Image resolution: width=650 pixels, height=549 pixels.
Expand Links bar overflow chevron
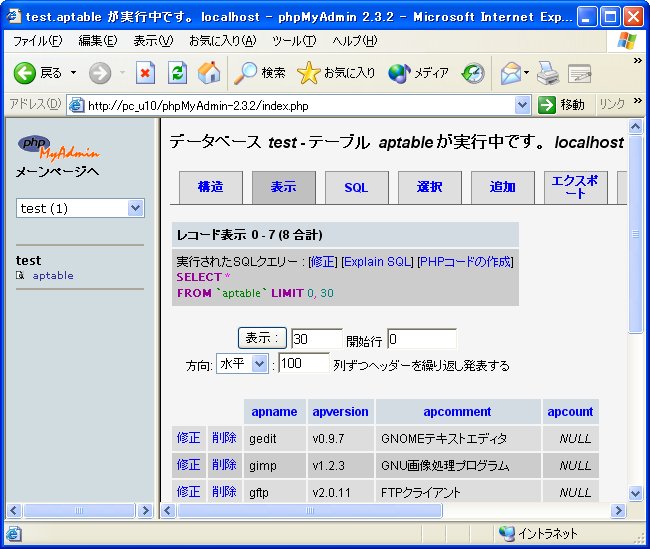638,100
